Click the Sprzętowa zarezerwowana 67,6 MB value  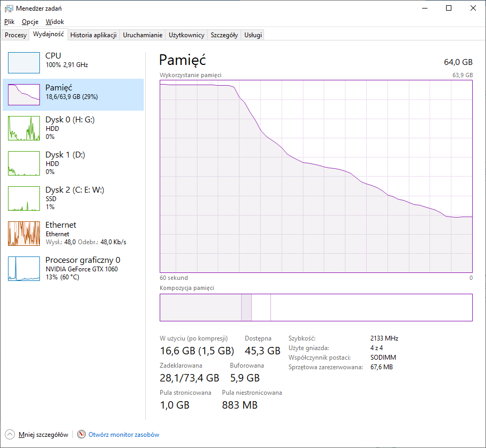point(382,367)
